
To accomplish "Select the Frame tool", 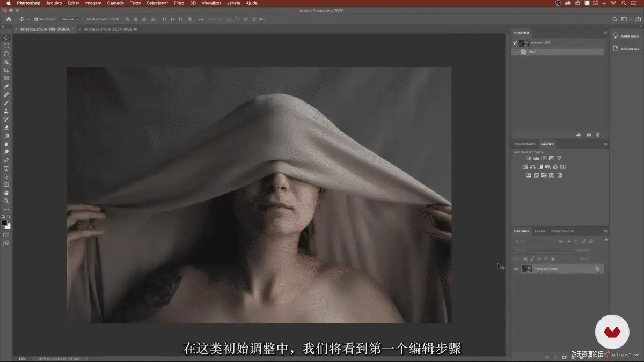I will click(x=6, y=78).
